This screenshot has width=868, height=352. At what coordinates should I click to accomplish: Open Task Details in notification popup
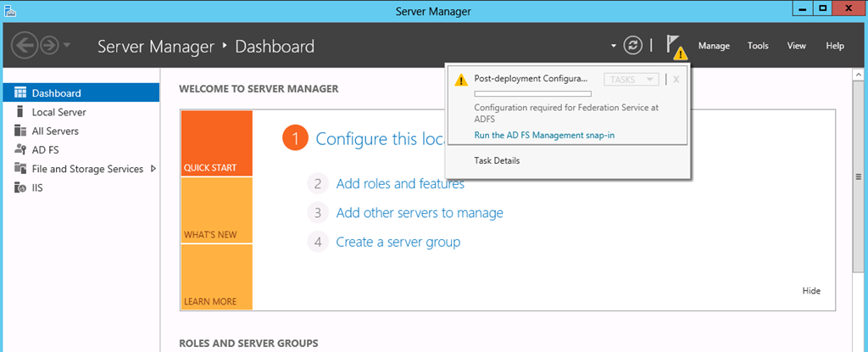(x=497, y=161)
